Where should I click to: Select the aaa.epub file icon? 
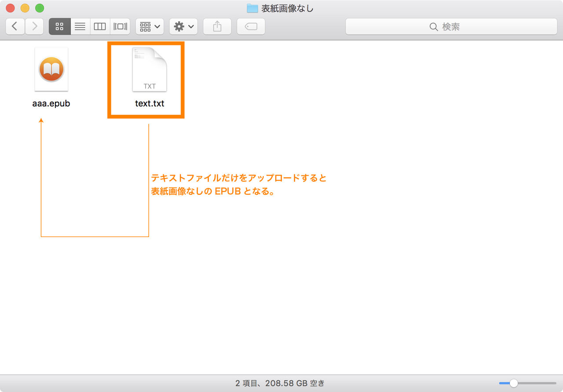[51, 70]
